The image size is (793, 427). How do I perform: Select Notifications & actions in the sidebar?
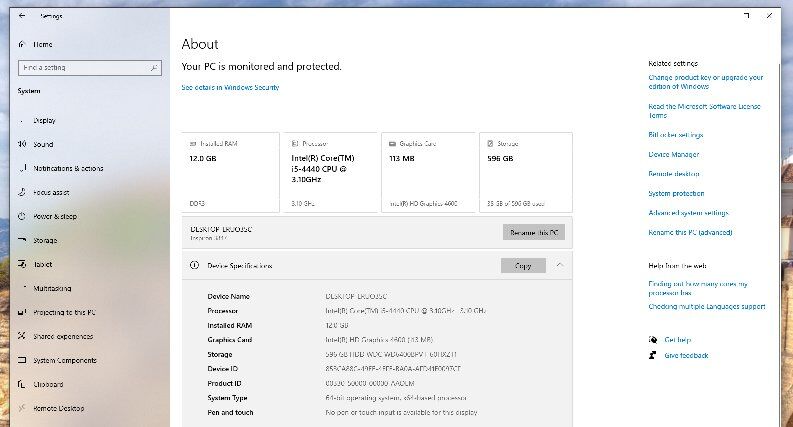point(68,168)
